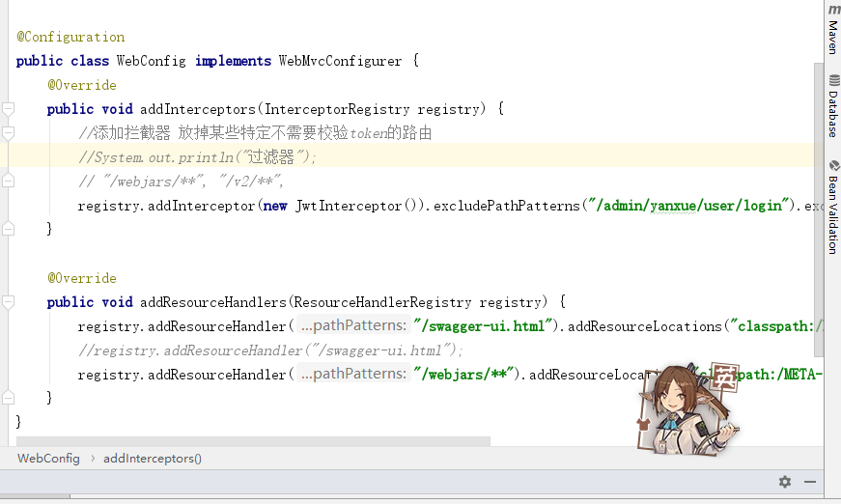
Task: Click the Bean Validation icon in sidebar
Action: click(834, 166)
